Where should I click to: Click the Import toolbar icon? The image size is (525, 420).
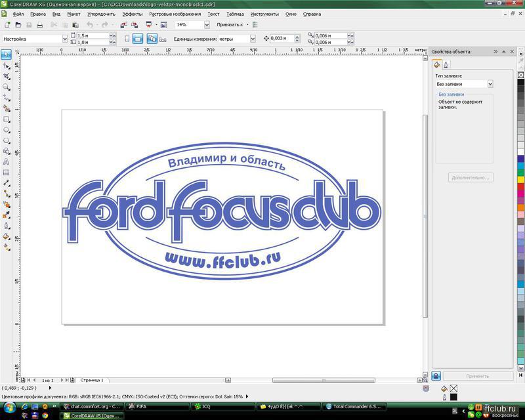pos(124,25)
